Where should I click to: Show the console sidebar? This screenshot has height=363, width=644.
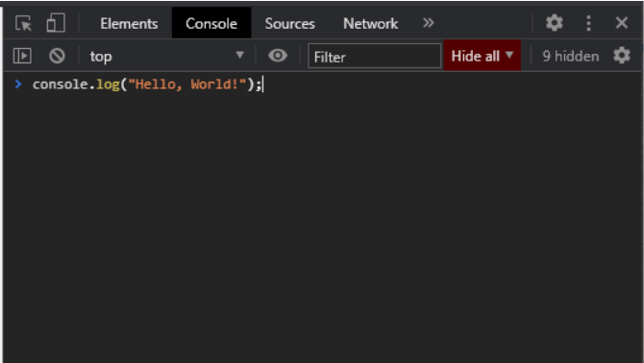coord(22,56)
